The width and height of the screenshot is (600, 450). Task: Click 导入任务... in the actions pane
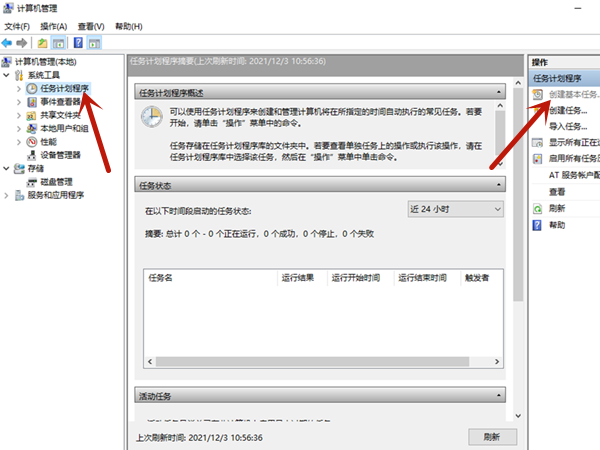pos(569,126)
